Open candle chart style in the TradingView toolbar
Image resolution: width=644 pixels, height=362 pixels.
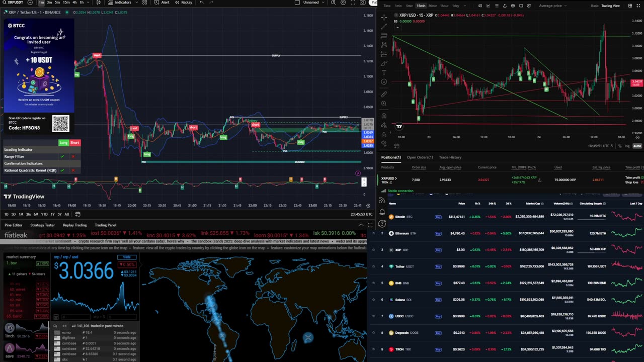point(99,2)
